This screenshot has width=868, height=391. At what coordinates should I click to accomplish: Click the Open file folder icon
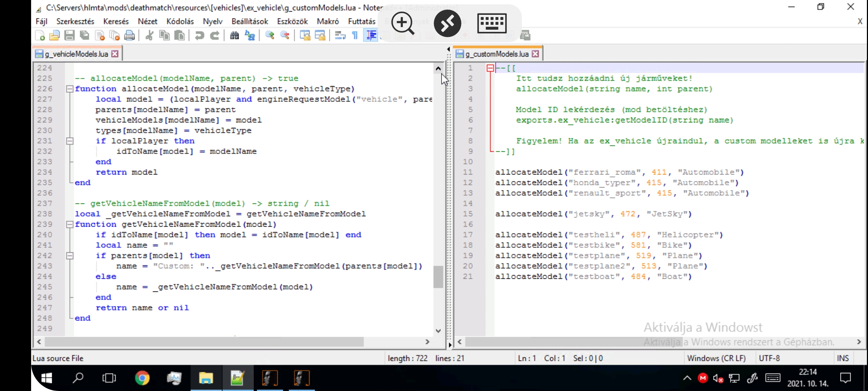point(54,35)
